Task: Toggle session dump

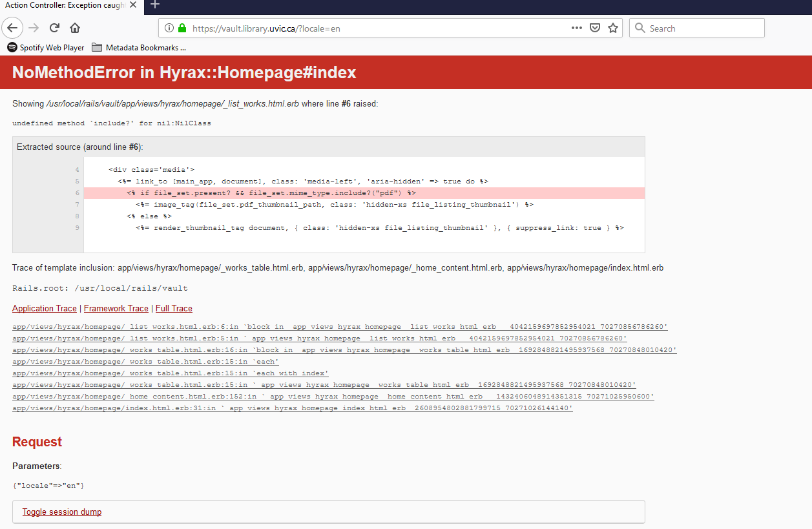Action: coord(62,512)
